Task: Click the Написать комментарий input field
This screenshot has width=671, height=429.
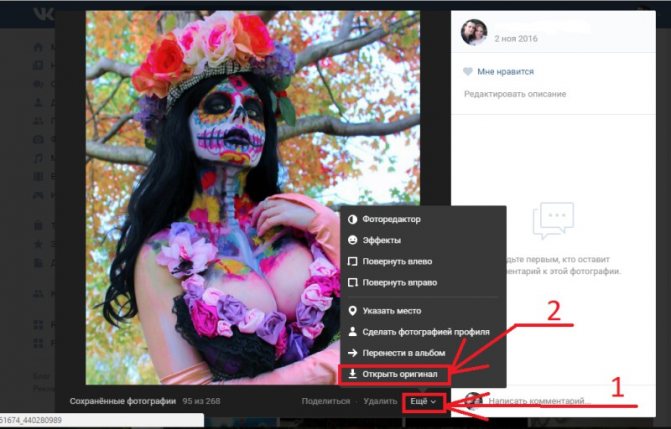Action: 540,401
